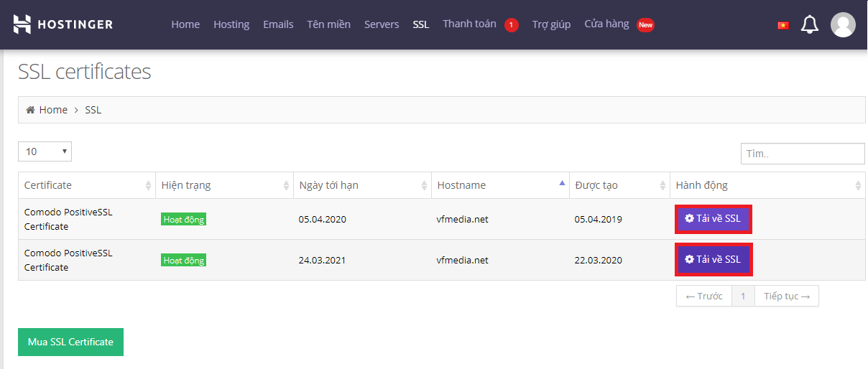Click the expiry date 24.03.2021

pos(323,261)
